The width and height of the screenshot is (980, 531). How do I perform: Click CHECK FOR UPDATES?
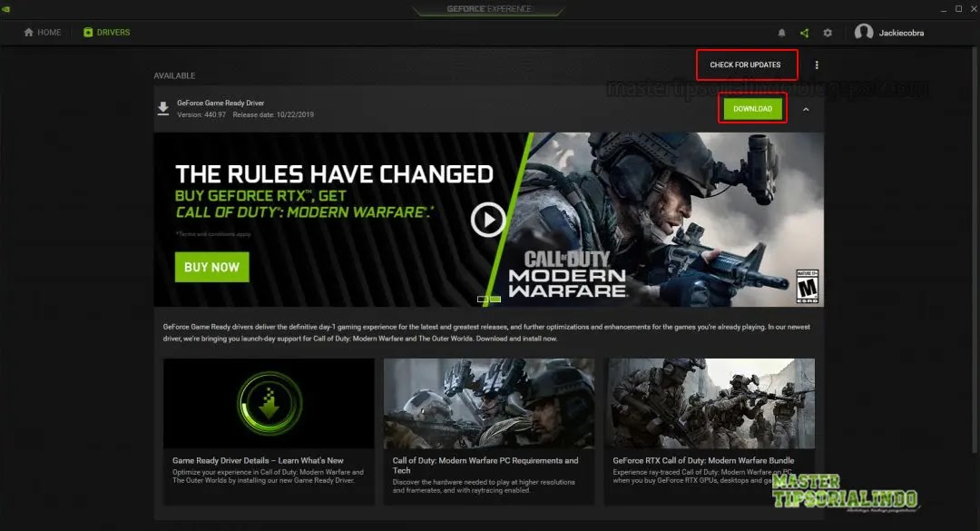click(745, 65)
